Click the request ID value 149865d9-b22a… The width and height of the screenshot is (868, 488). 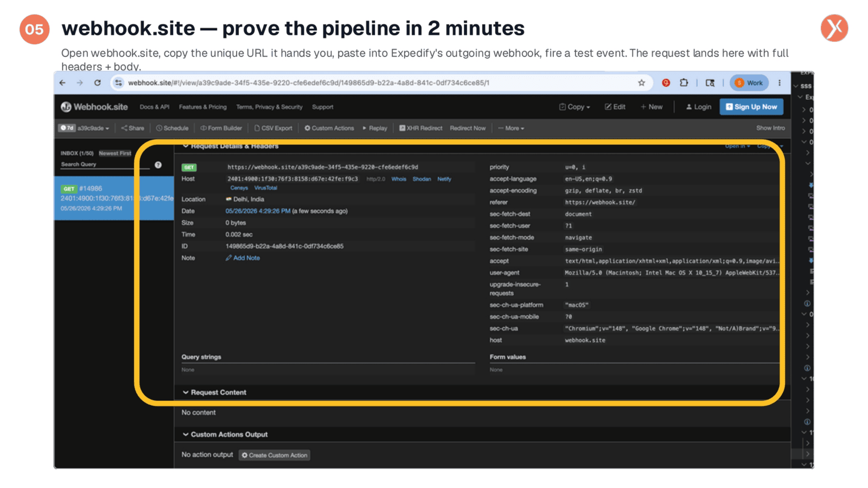284,246
